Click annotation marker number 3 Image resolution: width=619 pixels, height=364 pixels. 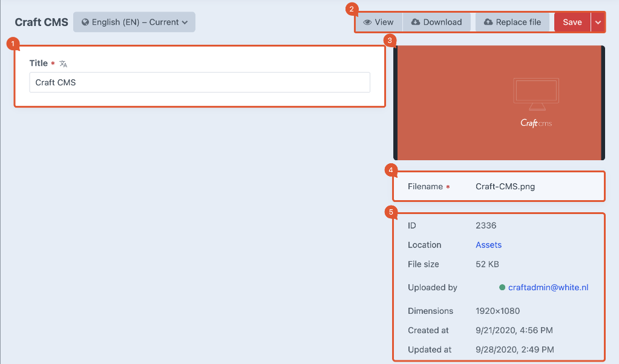tap(390, 40)
